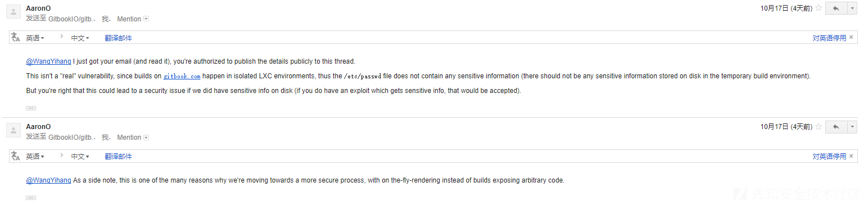Dismiss the first message's translation bar

pyautogui.click(x=851, y=38)
